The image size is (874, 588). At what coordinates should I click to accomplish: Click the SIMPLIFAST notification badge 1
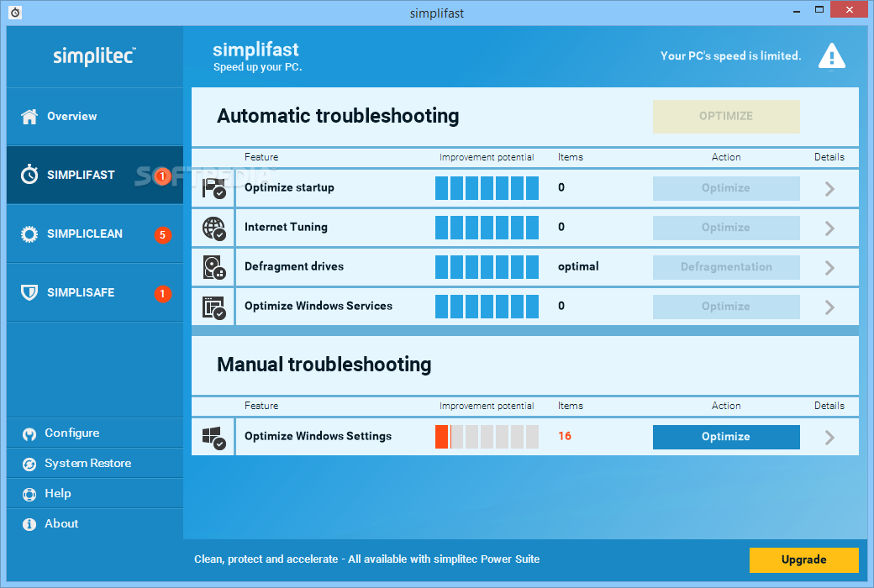point(162,176)
